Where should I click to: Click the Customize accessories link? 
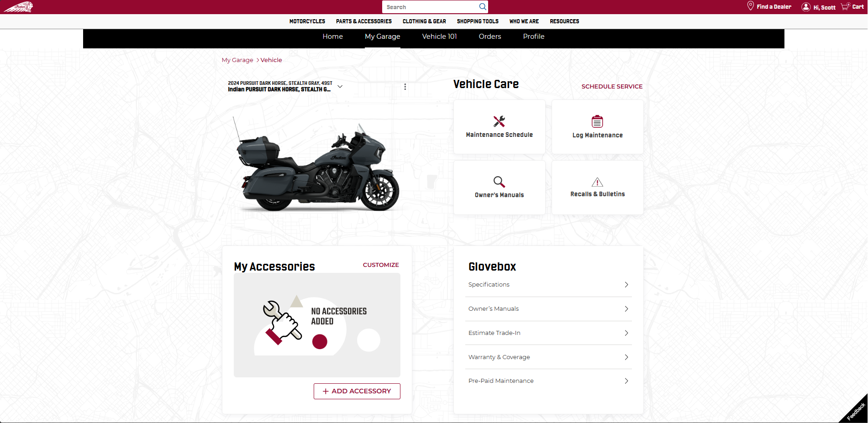(x=381, y=265)
